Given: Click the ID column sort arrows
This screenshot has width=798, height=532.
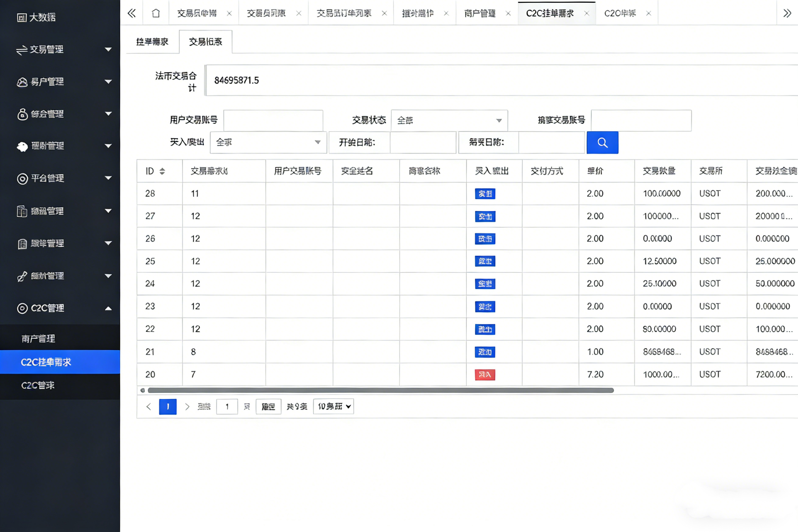Looking at the screenshot, I should tap(162, 171).
